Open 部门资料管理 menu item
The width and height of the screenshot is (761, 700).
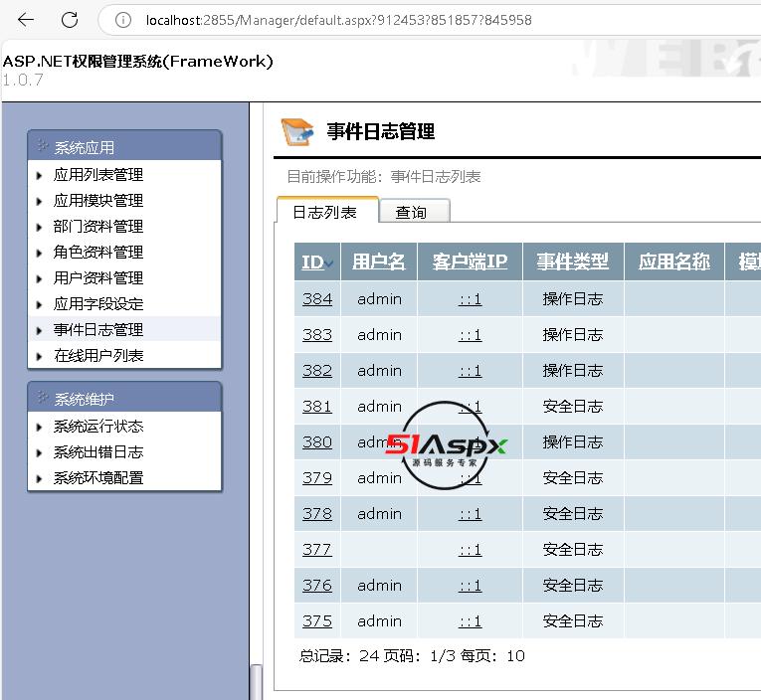click(x=98, y=226)
